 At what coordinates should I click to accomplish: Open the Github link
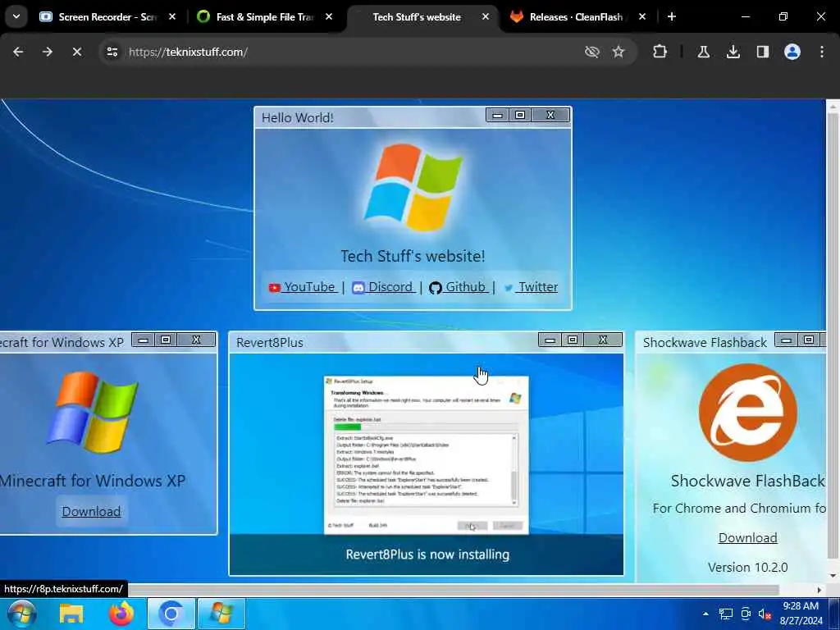pos(459,287)
